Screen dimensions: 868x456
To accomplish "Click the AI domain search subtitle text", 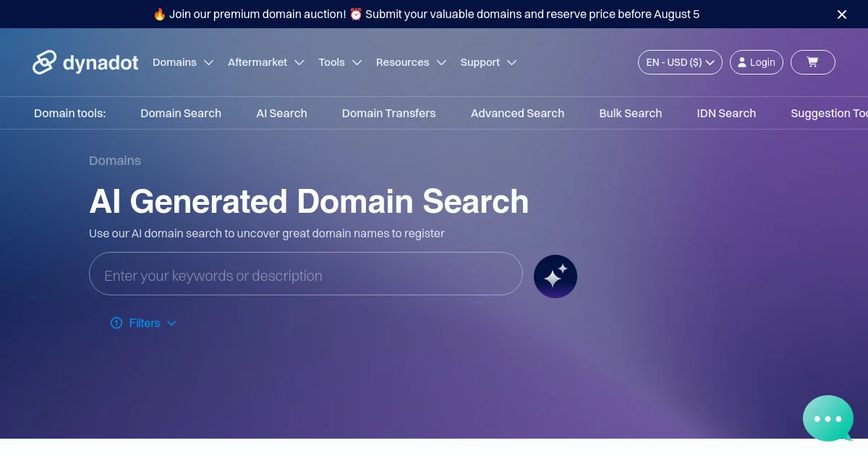I will 267,233.
